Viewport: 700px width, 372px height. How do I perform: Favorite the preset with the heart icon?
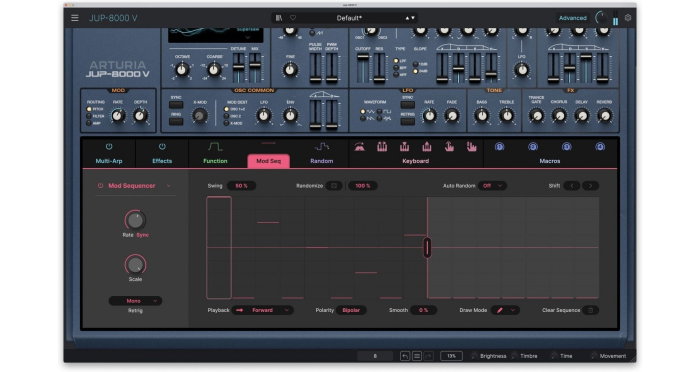pyautogui.click(x=293, y=18)
